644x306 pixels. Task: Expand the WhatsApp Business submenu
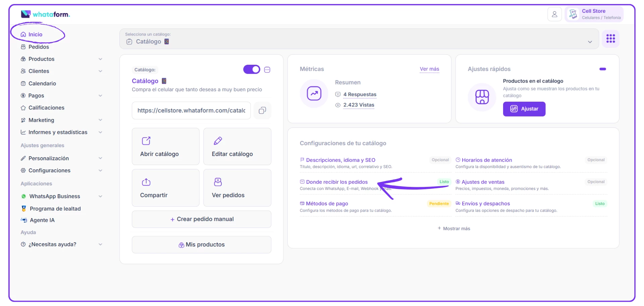(x=100, y=196)
